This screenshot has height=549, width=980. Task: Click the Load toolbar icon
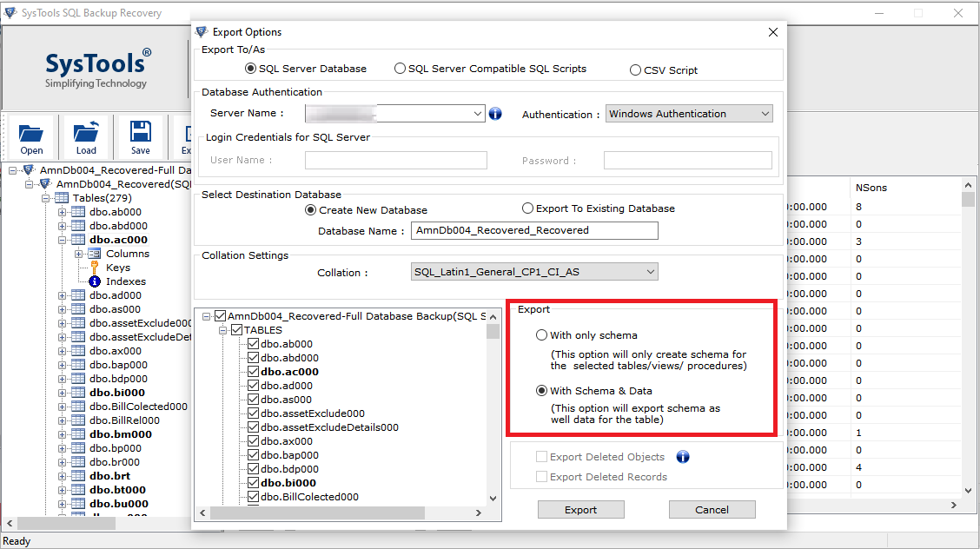click(86, 132)
